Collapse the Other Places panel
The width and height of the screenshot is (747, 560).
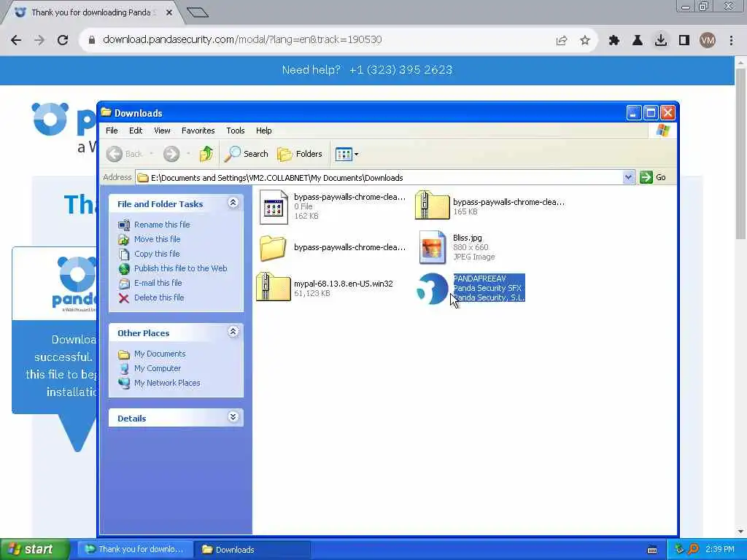coord(233,332)
